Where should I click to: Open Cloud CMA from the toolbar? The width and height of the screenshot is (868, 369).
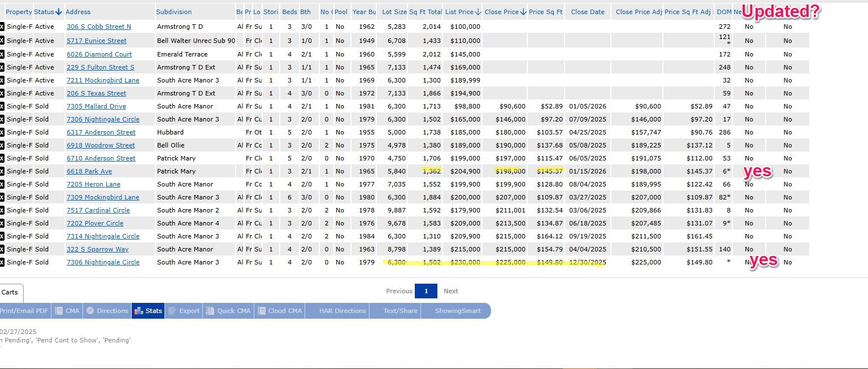click(x=280, y=311)
